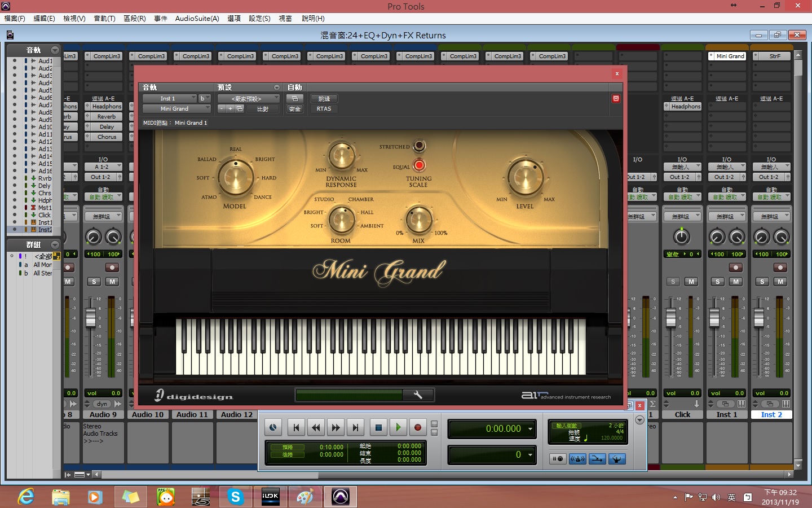The height and width of the screenshot is (508, 812).
Task: Select next preset with the plus button
Action: pyautogui.click(x=230, y=108)
